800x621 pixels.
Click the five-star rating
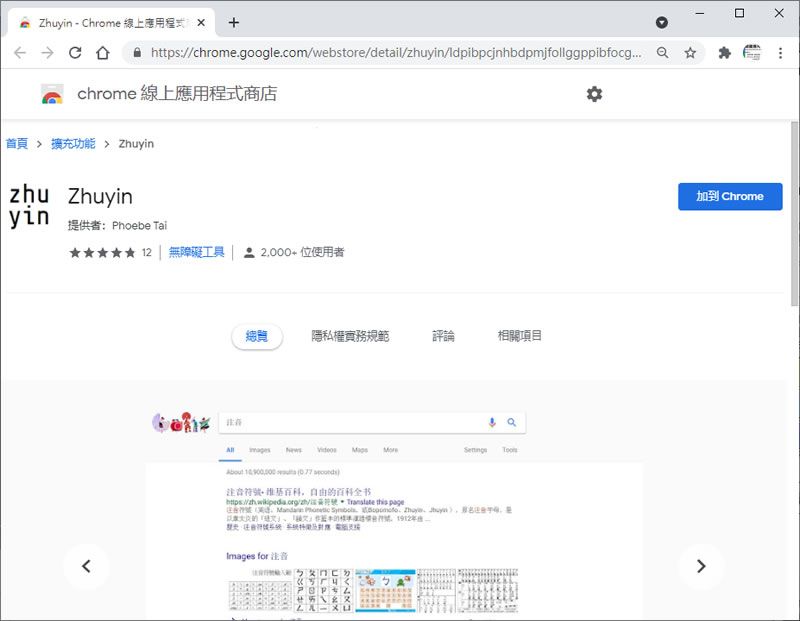pos(103,253)
